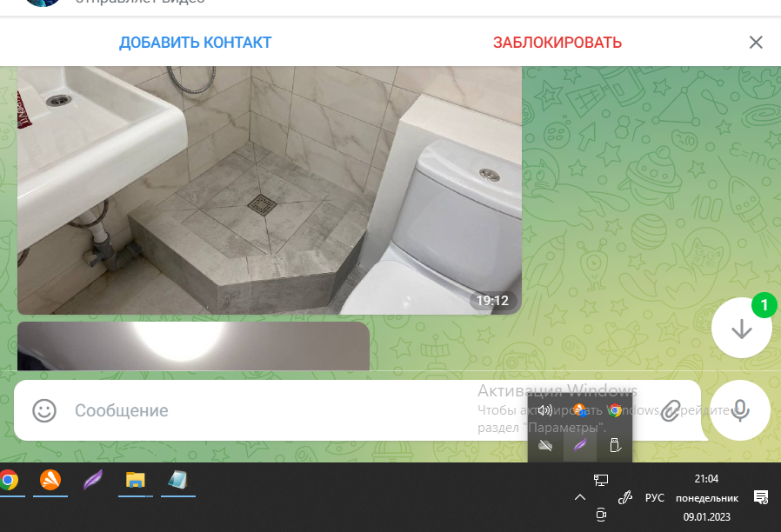This screenshot has width=781, height=532.
Task: Open the purple feather icon in tray popup
Action: (580, 445)
